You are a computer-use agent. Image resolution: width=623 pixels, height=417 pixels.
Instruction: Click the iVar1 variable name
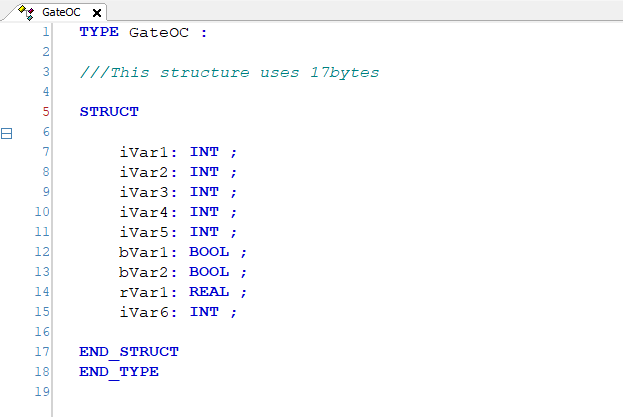(144, 152)
